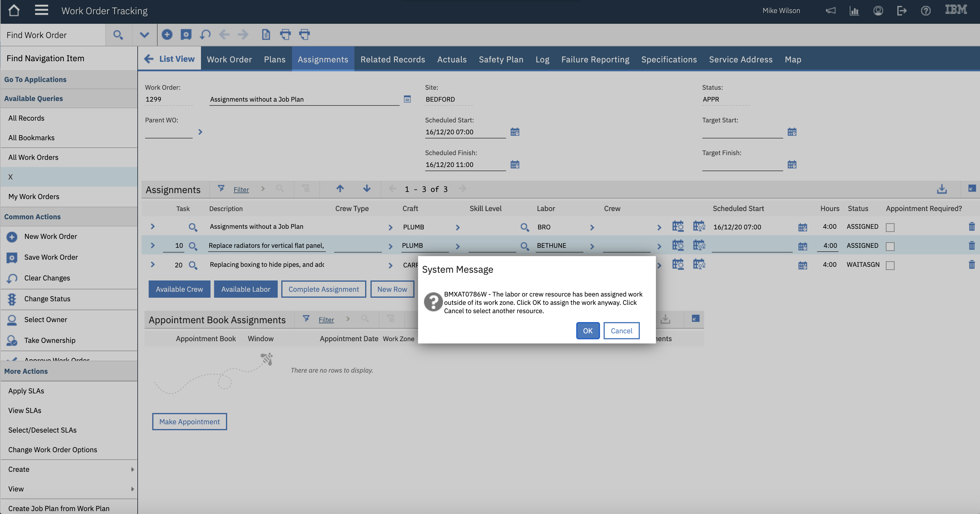Open Long Description icon beside work order description
This screenshot has width=980, height=514.
point(407,99)
